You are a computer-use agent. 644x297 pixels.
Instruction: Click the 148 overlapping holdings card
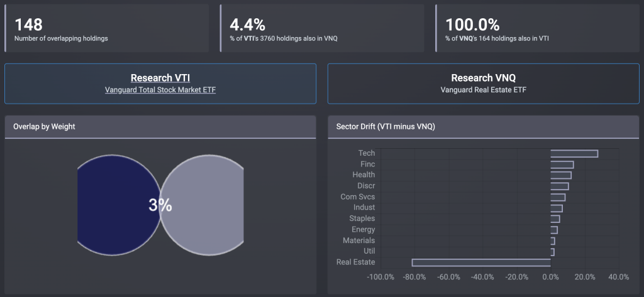tap(107, 28)
